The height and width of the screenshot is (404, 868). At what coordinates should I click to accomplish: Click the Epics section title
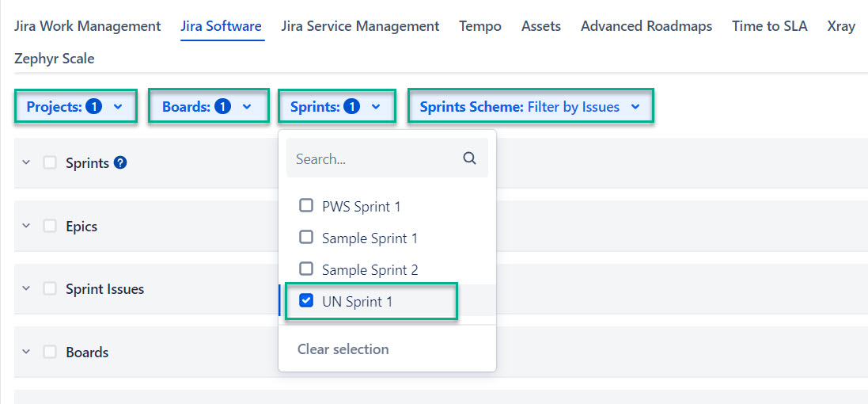(x=81, y=226)
